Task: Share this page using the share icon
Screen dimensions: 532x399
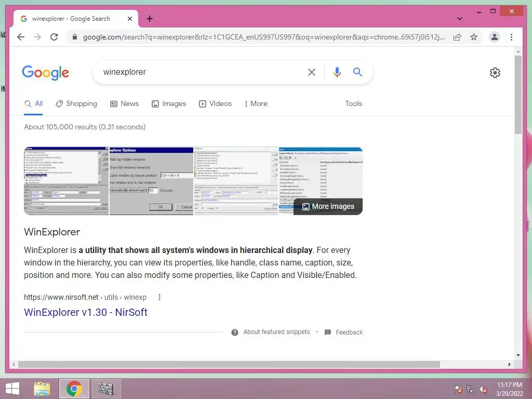Action: (x=457, y=37)
